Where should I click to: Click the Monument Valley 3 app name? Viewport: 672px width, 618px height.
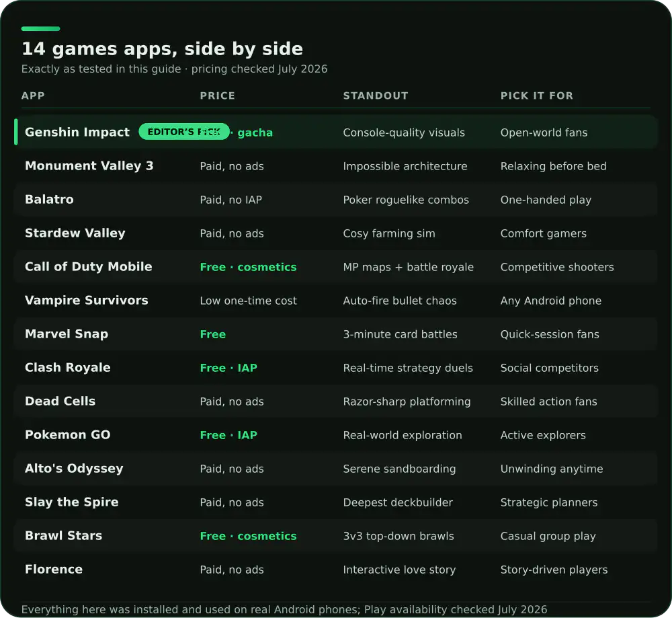click(x=89, y=166)
